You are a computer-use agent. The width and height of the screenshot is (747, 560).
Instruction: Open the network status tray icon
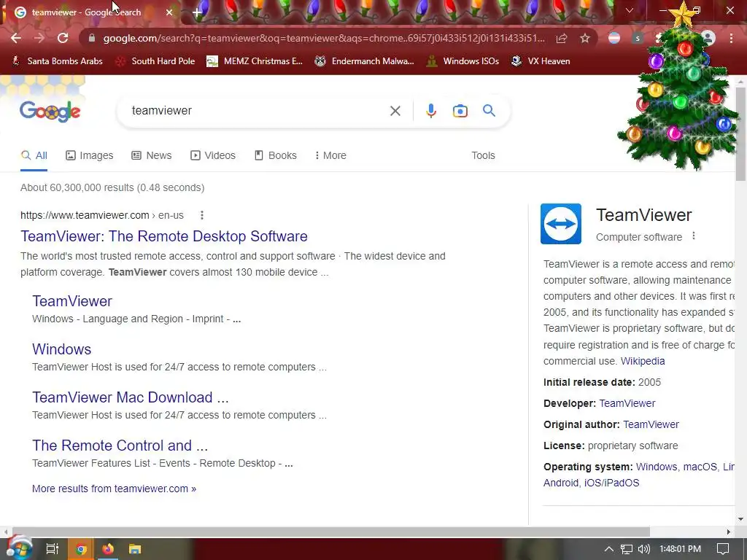[x=626, y=549]
